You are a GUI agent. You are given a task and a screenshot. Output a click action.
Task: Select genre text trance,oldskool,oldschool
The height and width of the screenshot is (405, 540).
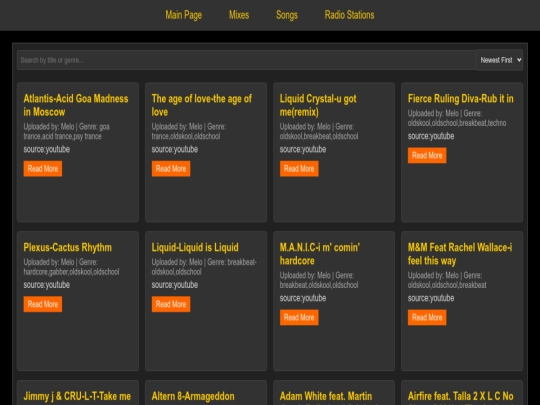(x=186, y=136)
